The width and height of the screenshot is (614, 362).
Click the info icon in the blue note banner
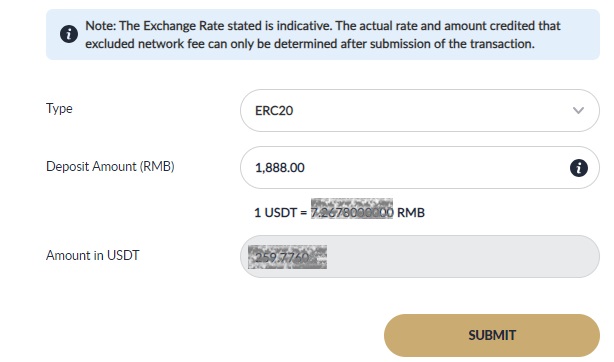(69, 34)
